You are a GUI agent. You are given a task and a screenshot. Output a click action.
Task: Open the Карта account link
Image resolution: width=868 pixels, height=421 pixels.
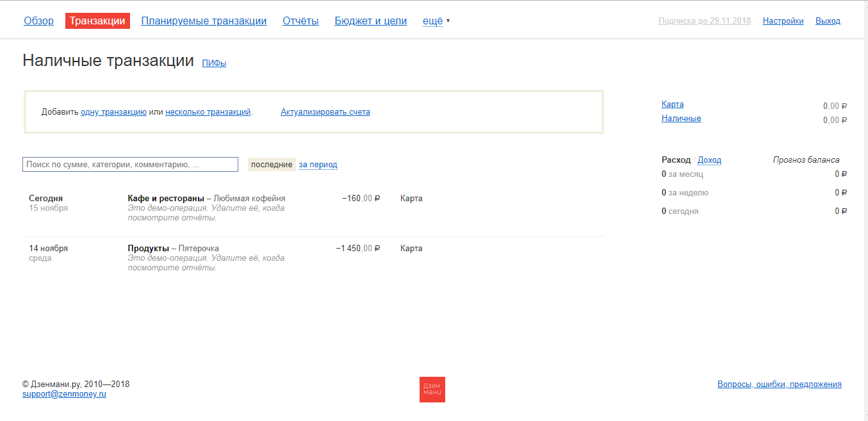(x=672, y=104)
